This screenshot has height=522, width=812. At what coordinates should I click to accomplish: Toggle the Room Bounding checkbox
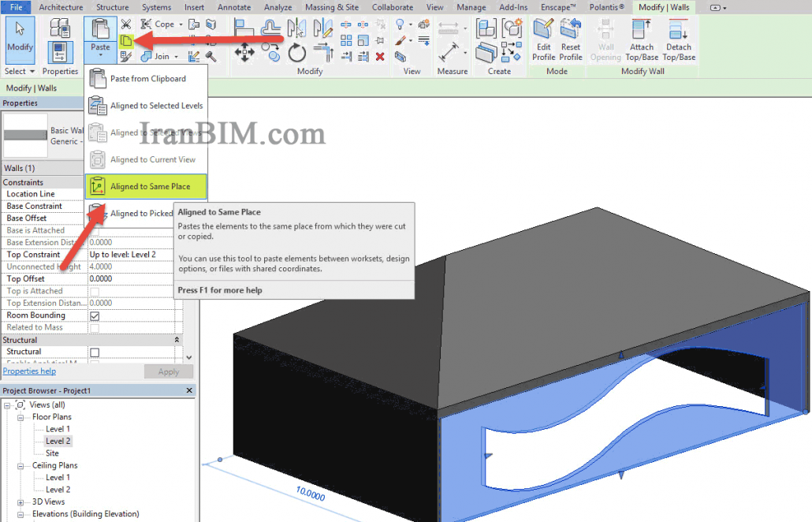point(95,315)
